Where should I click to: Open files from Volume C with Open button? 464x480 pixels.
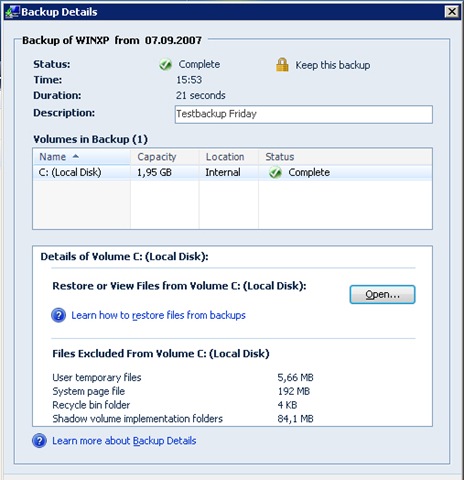(x=382, y=294)
